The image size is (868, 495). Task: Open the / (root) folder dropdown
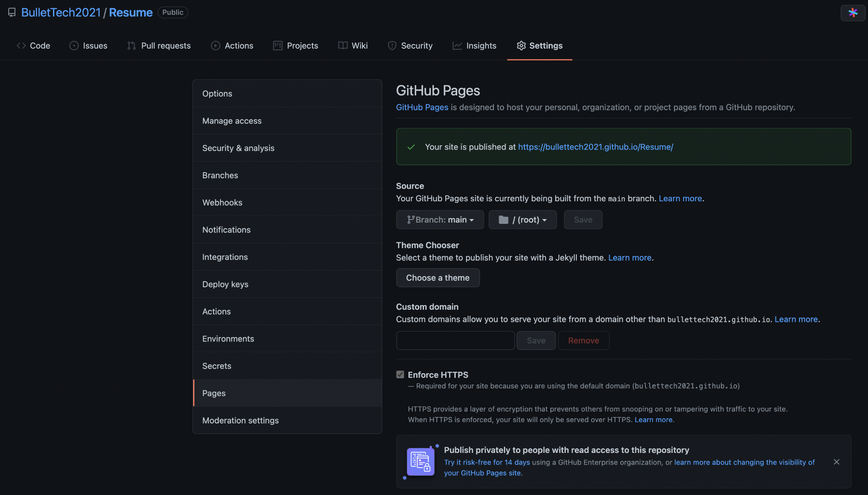pos(523,220)
